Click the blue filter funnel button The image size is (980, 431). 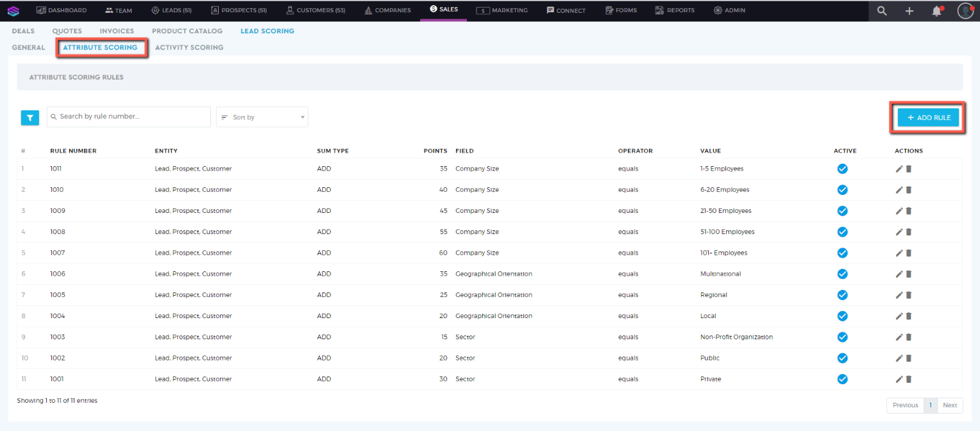click(x=30, y=118)
